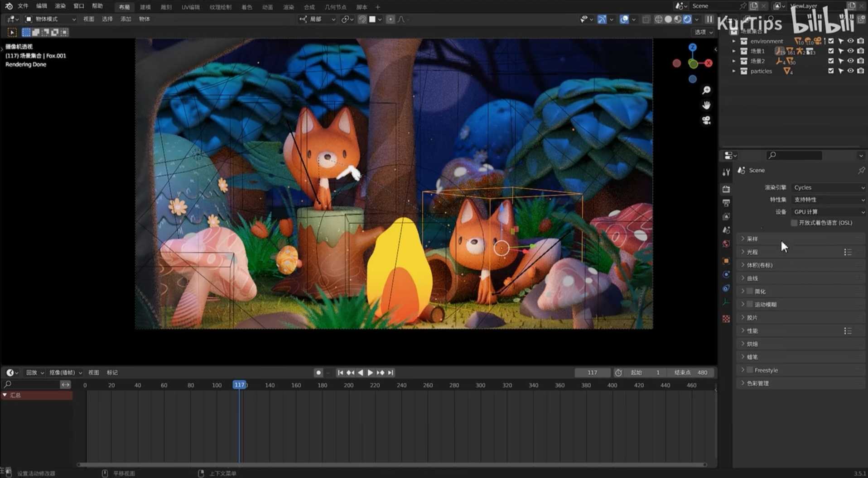Open the Tool properties tab
Screen dimensions: 868x478
pyautogui.click(x=726, y=172)
